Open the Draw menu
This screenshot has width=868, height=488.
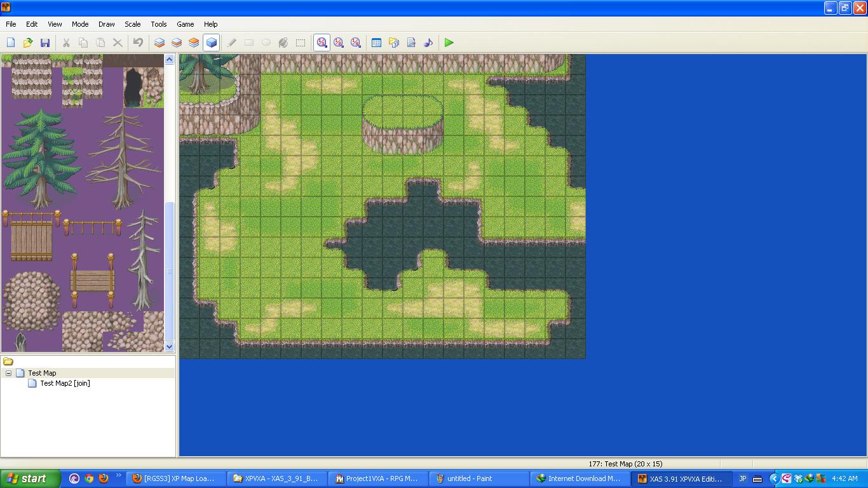click(x=107, y=24)
